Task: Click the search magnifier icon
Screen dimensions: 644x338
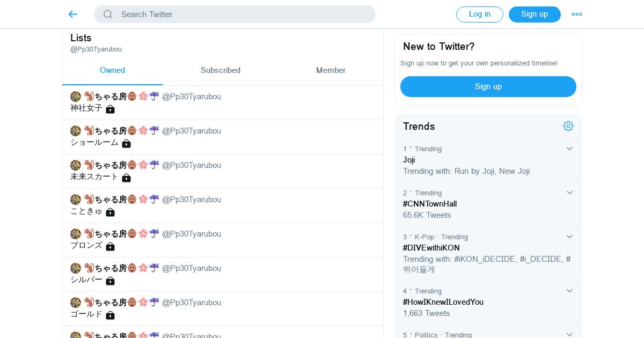Action: click(x=108, y=14)
